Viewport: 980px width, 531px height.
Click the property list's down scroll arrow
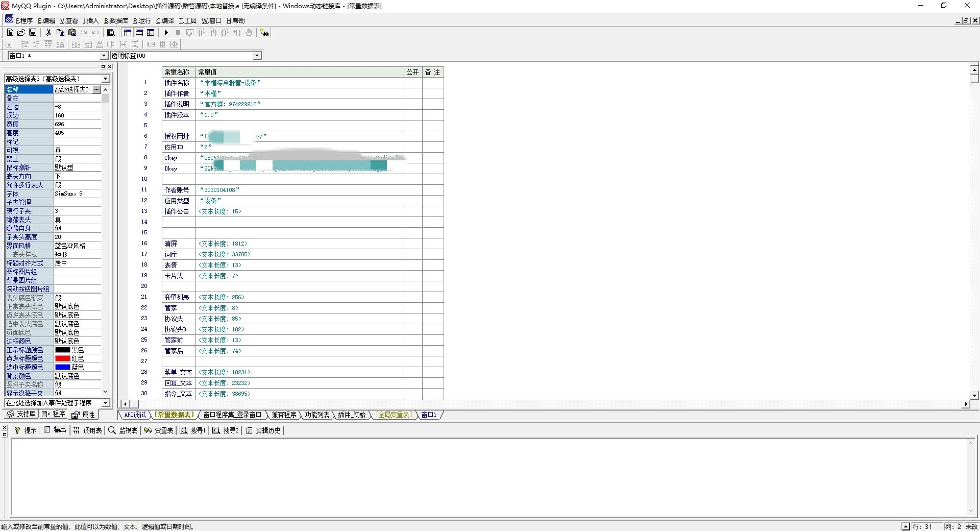[x=106, y=392]
